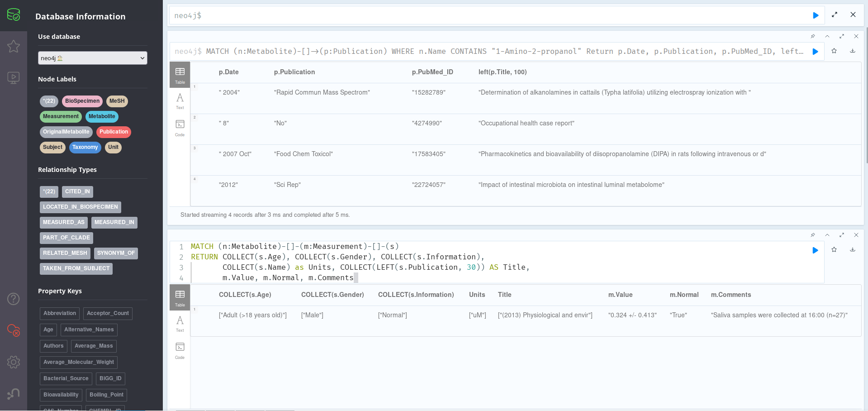Switch Measurement result to Code view
Viewport: 868px width, 411px height.
[x=180, y=351]
